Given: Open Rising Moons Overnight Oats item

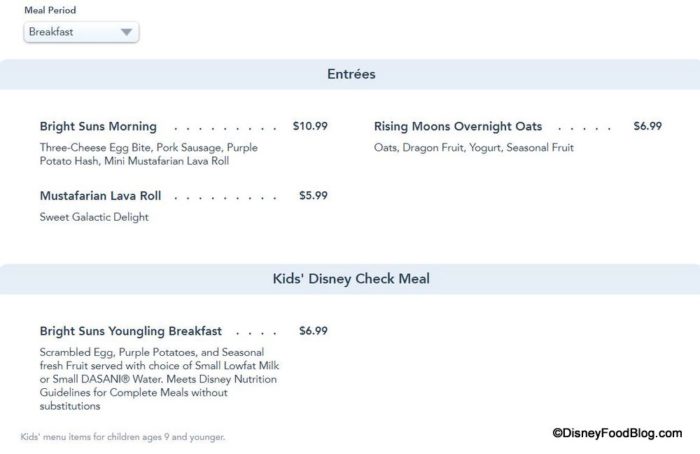Looking at the screenshot, I should click(458, 127).
